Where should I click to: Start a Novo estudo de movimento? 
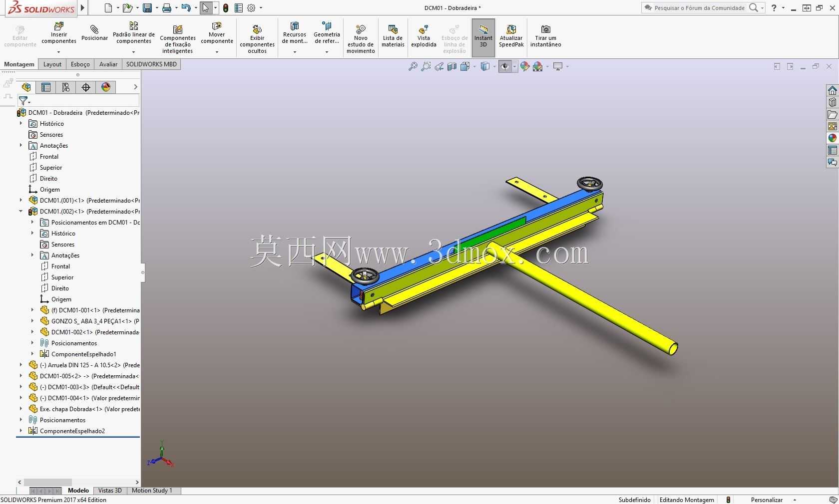point(361,39)
